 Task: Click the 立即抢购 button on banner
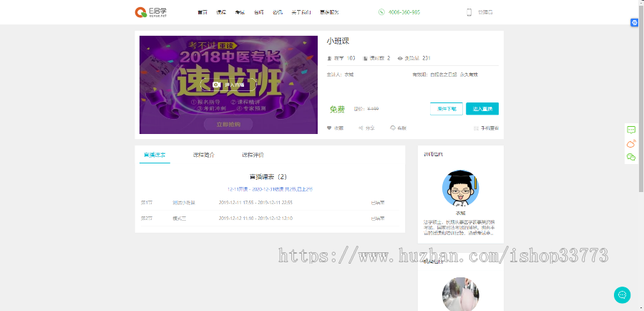(228, 124)
